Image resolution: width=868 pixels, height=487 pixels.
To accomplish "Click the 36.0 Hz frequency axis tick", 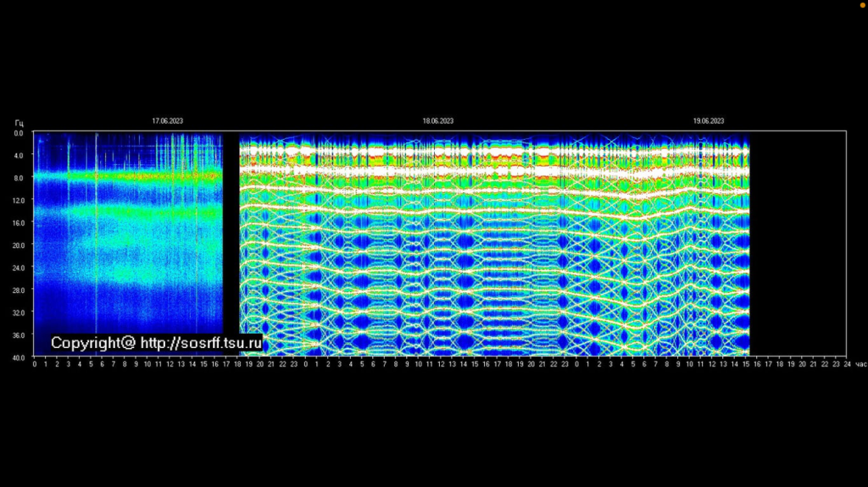I will 19,334.
